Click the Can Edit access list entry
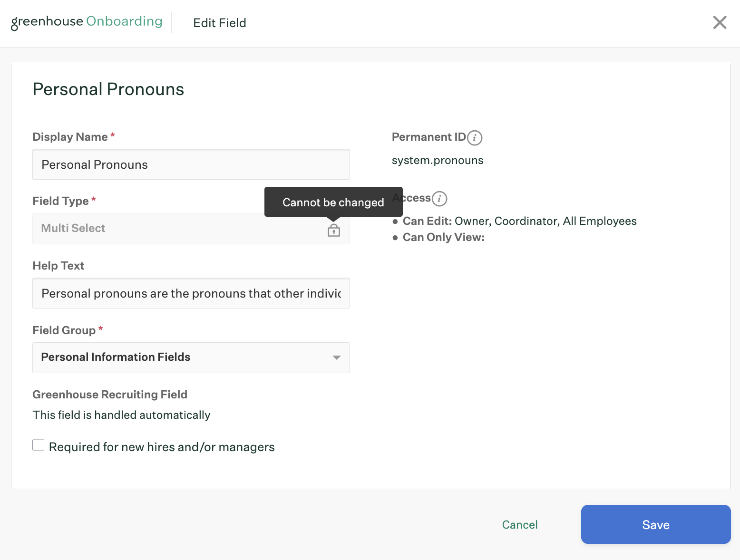 click(x=519, y=221)
